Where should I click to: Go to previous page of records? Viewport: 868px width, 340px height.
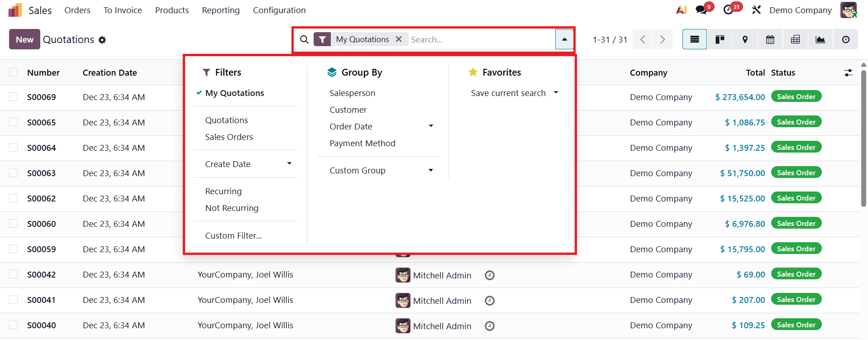(x=643, y=39)
